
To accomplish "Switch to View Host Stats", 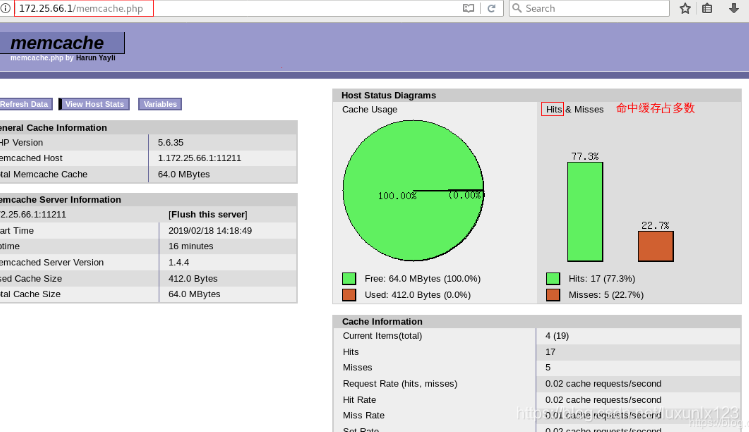I will pos(94,104).
